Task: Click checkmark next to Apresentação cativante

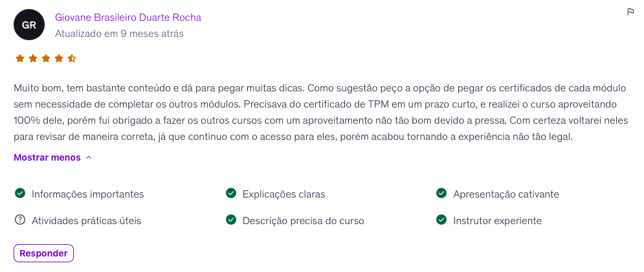Action: [441, 193]
